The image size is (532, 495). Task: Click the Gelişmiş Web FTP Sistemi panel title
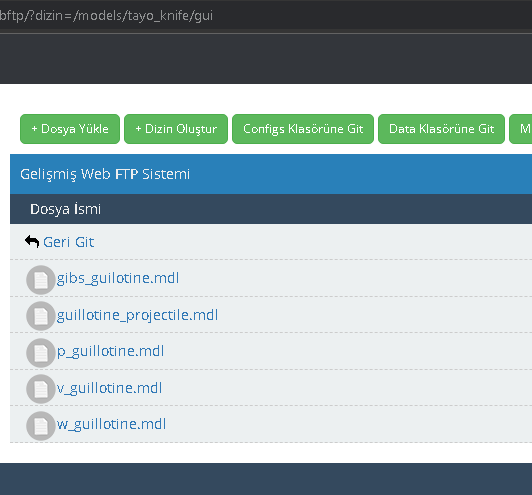(105, 174)
